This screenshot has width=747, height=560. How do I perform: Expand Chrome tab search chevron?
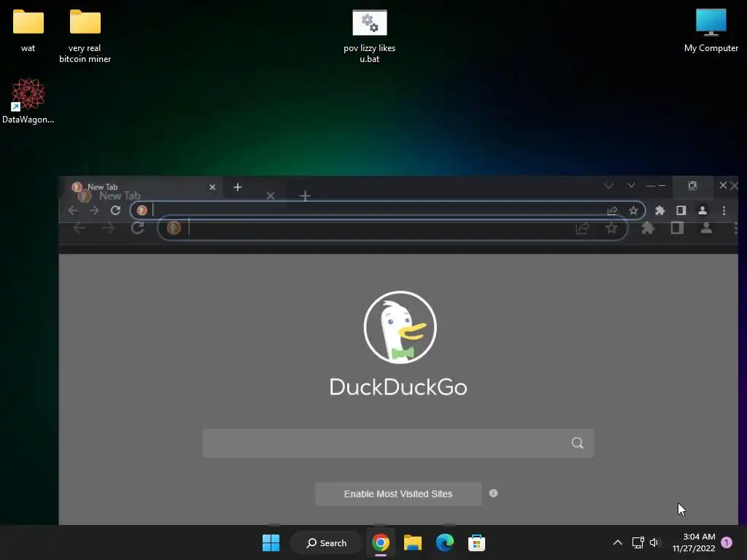631,185
